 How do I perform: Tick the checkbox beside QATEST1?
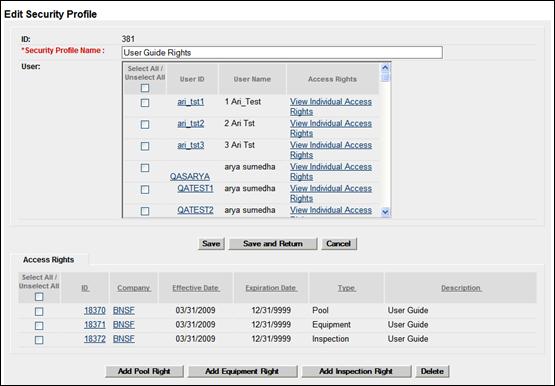145,190
